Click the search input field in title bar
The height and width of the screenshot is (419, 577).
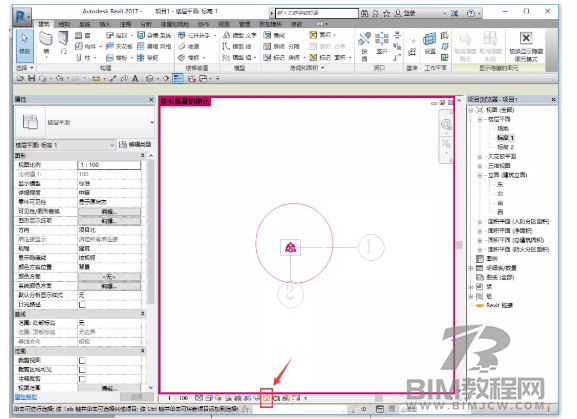[316, 13]
